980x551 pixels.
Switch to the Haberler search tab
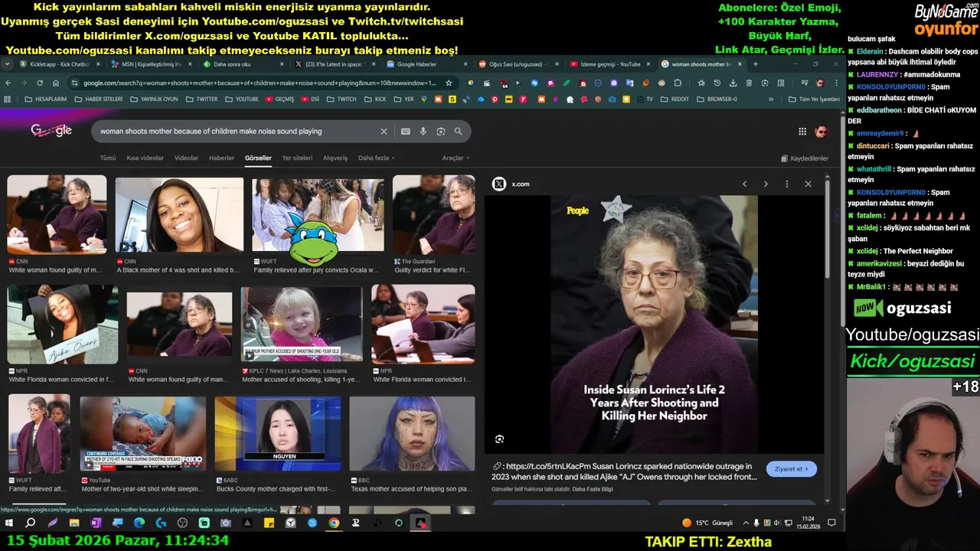point(222,158)
